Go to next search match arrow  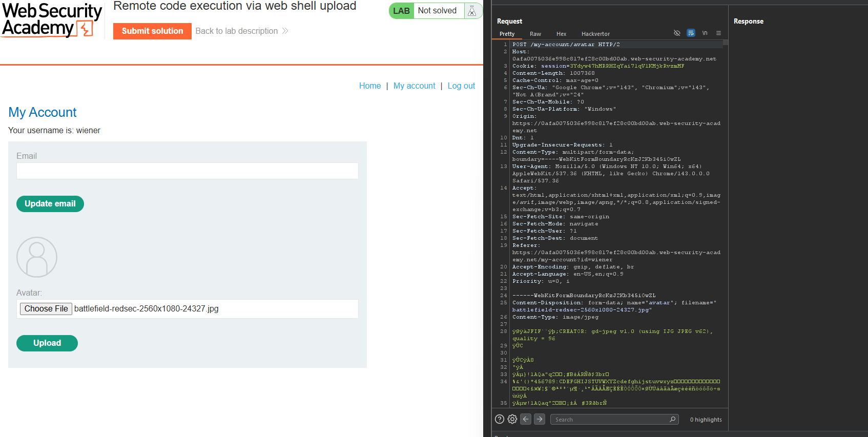(x=540, y=419)
